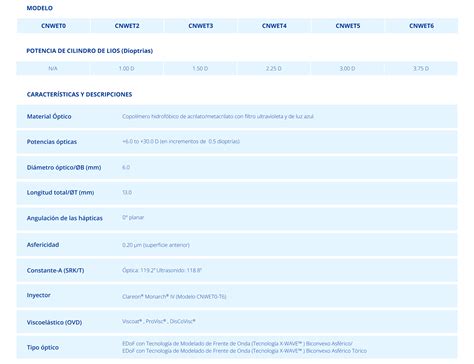The width and height of the screenshot is (474, 364).
Task: Select the CNWET2 model cell
Action: [x=127, y=26]
